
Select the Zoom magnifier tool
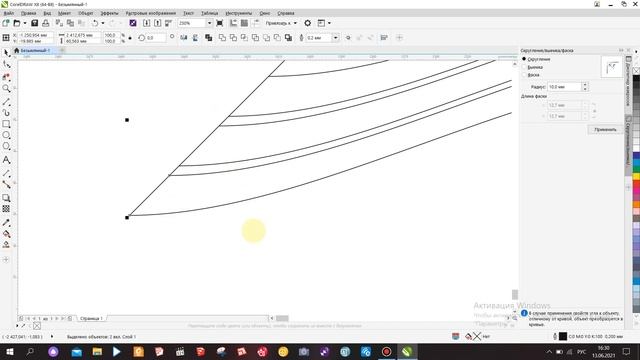point(6,89)
